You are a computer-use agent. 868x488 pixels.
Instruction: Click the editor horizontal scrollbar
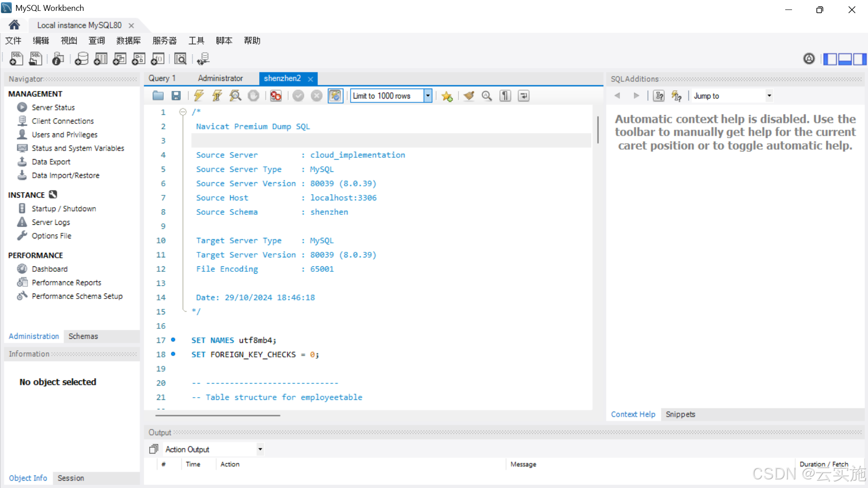[218, 415]
